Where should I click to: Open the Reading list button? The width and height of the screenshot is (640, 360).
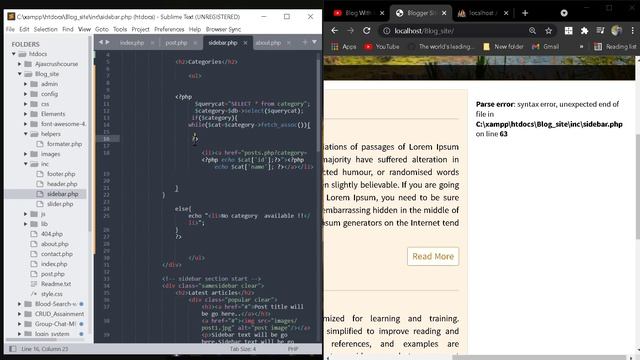(x=615, y=47)
